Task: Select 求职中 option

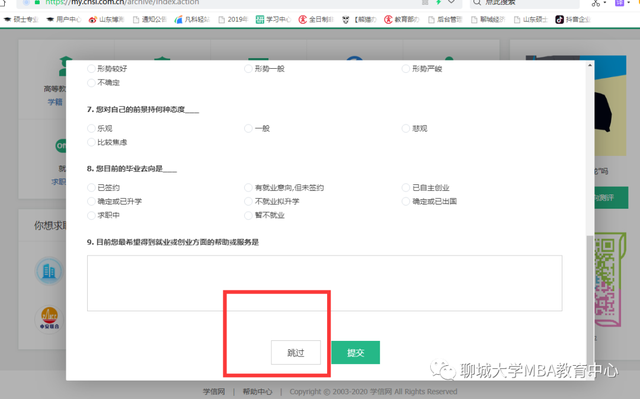Action: pos(104,215)
